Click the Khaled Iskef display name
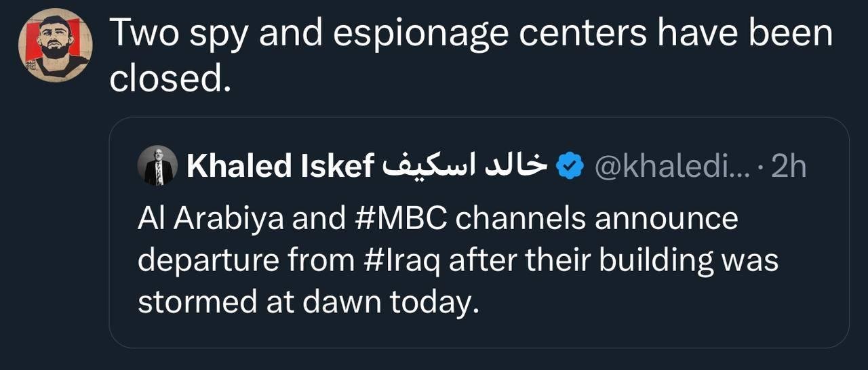The width and height of the screenshot is (868, 370). tap(280, 167)
